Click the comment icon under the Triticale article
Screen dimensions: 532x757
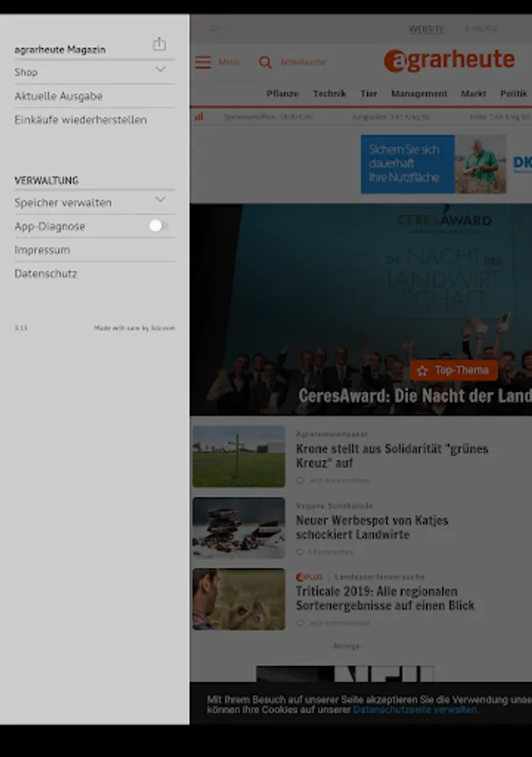(300, 622)
